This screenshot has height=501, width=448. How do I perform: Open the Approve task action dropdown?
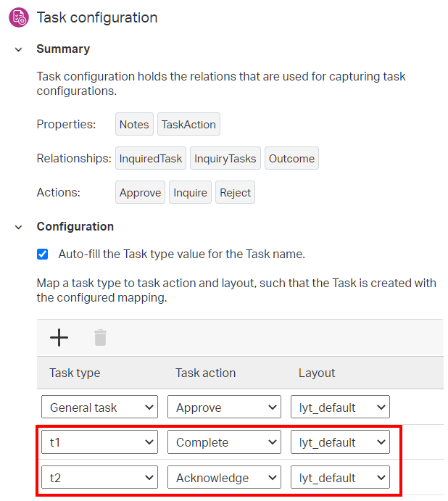[223, 407]
